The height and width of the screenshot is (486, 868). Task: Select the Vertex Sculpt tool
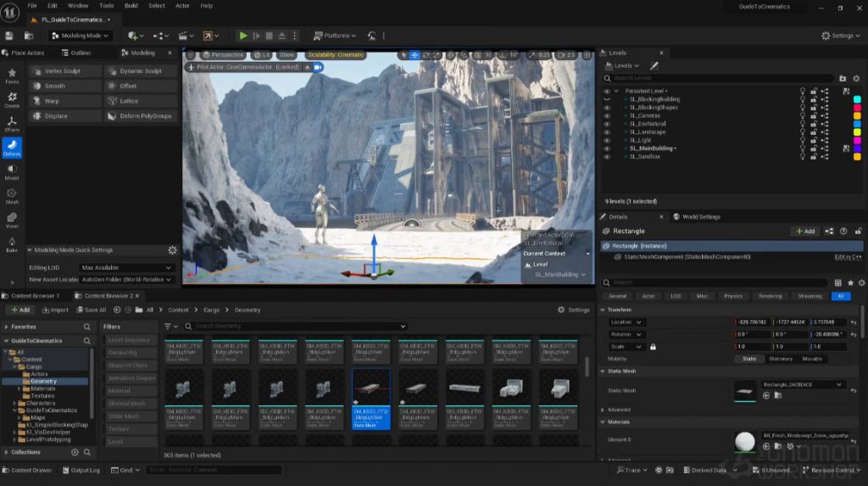(65, 71)
